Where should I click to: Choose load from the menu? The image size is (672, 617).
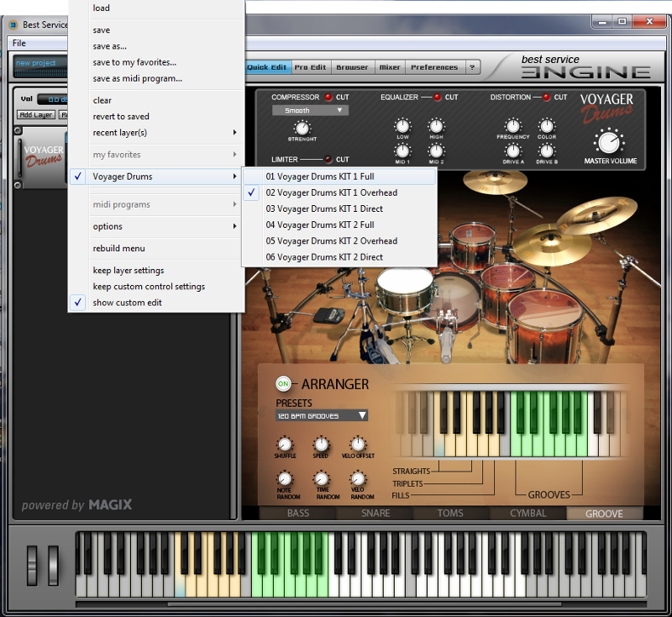coord(156,8)
